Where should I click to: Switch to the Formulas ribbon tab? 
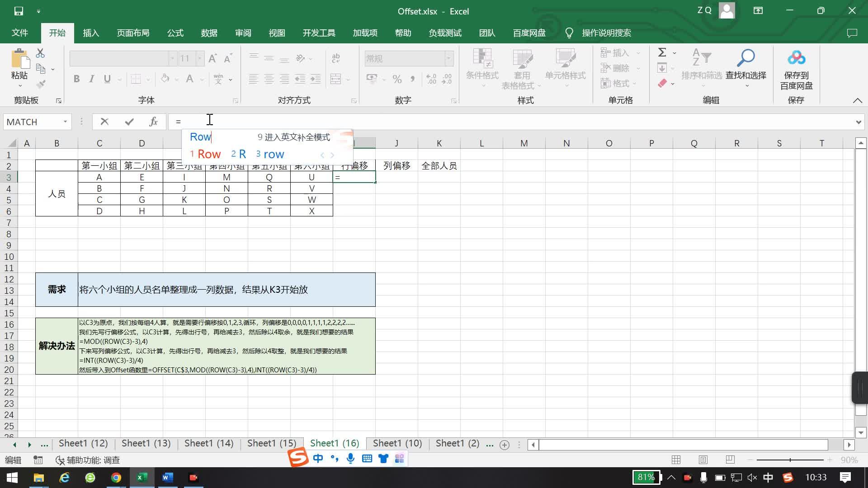175,33
